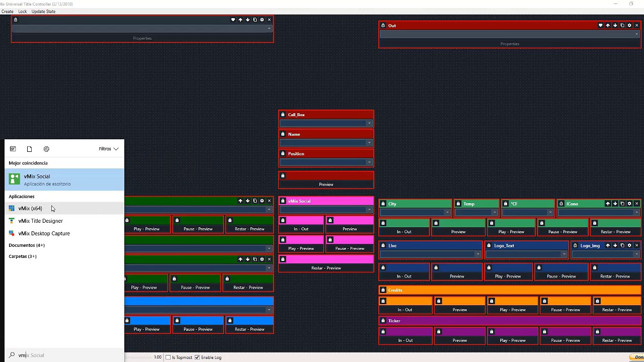Click the heart icon on the Out panel
The height and width of the screenshot is (362, 644).
(600, 25)
